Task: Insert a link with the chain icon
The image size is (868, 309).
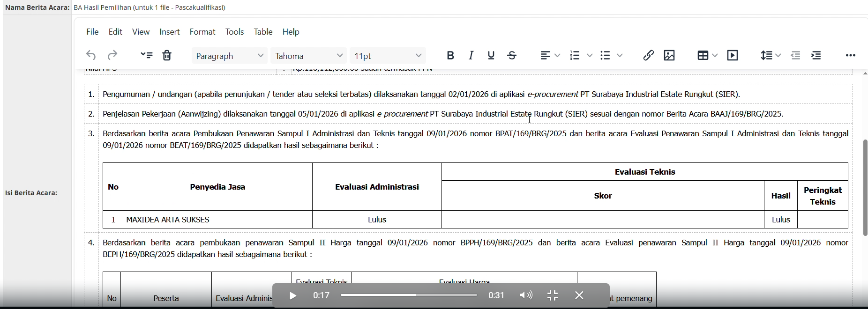Action: tap(648, 56)
